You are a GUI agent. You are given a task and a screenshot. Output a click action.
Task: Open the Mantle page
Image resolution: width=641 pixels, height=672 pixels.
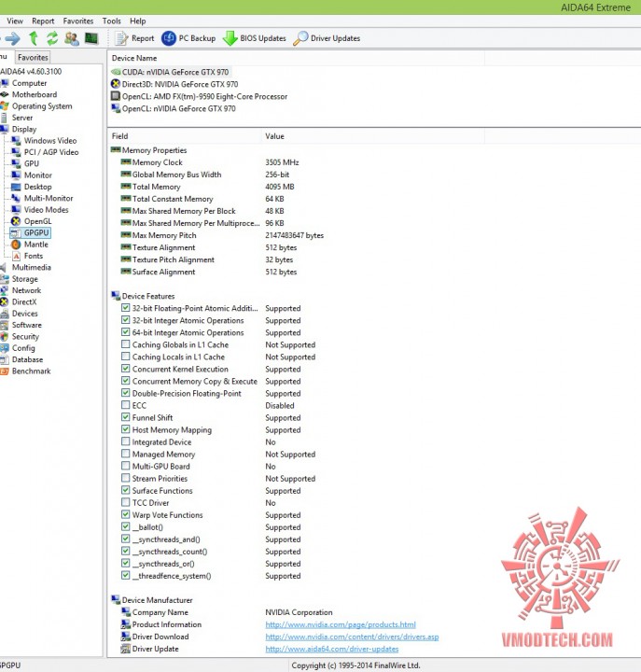pyautogui.click(x=36, y=245)
